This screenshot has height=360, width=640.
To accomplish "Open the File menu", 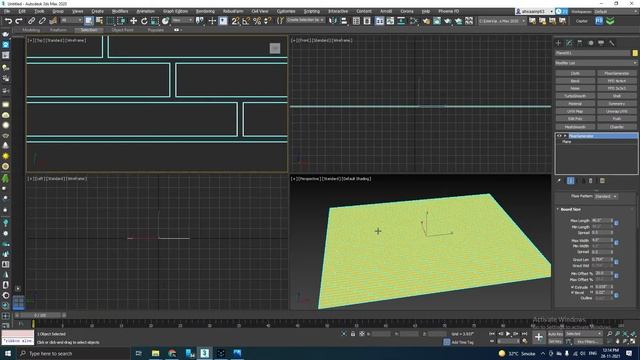I will coord(7,11).
